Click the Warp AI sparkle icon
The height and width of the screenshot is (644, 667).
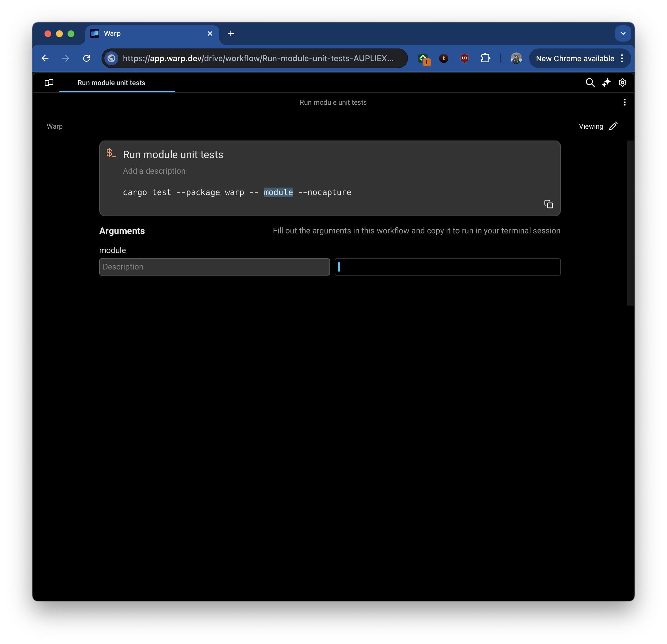(606, 83)
